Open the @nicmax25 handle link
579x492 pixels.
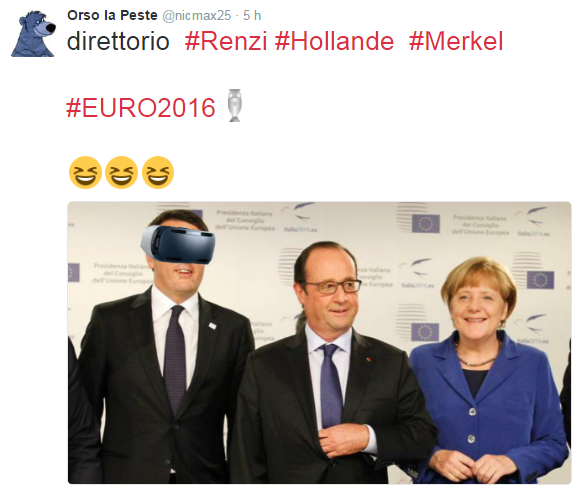[197, 15]
